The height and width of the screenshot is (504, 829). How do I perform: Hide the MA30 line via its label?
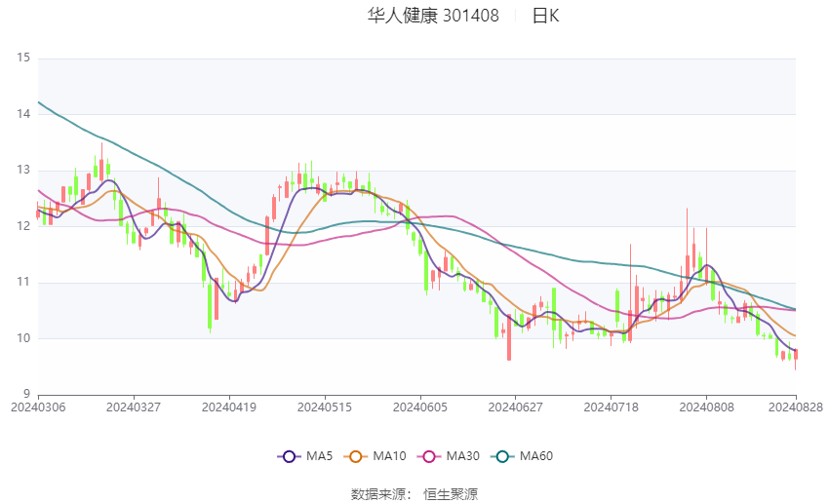(462, 456)
